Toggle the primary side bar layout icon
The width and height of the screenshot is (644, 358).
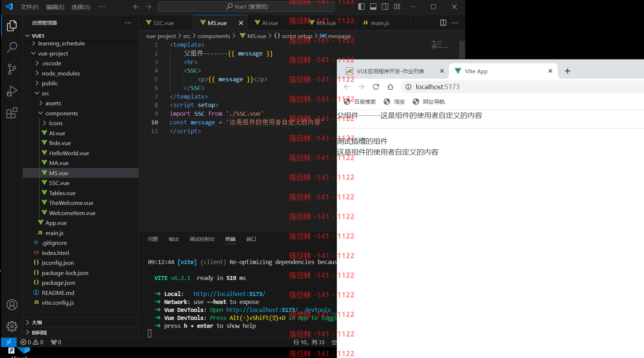click(x=361, y=7)
